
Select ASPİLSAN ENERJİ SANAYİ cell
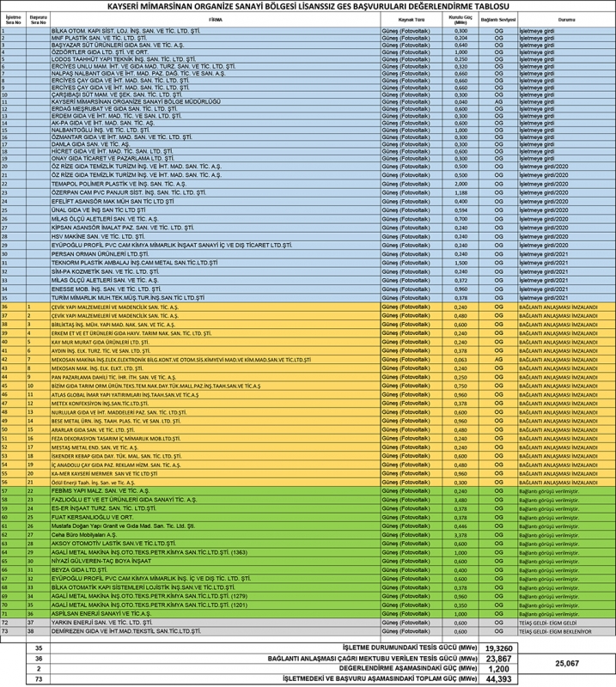[216, 614]
